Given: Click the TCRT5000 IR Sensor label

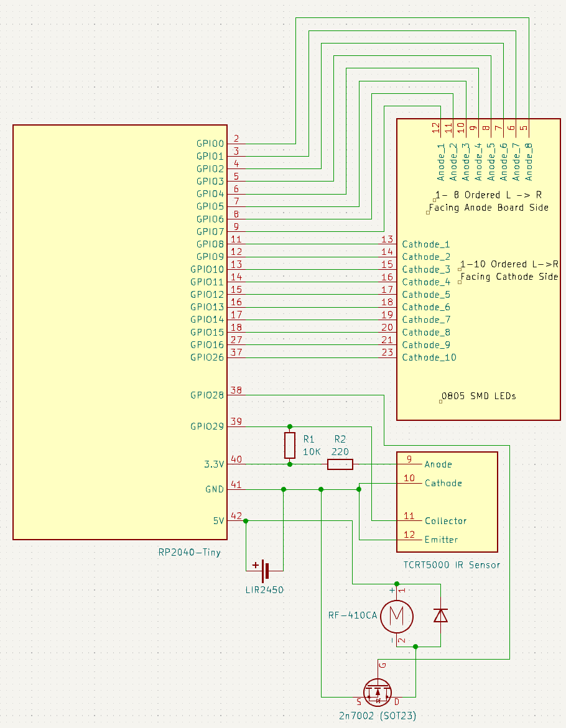Looking at the screenshot, I should coord(452,565).
